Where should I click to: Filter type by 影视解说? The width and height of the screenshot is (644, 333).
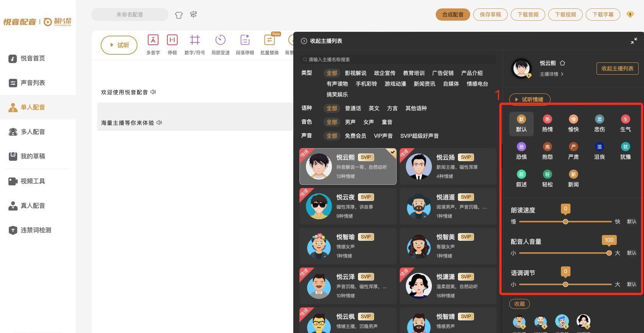point(356,73)
